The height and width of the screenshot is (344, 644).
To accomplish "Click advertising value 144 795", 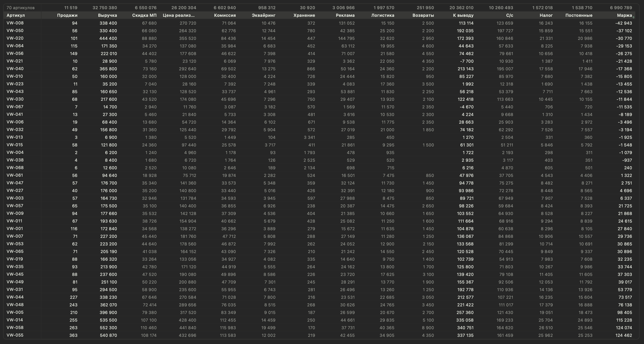I will click(346, 39).
